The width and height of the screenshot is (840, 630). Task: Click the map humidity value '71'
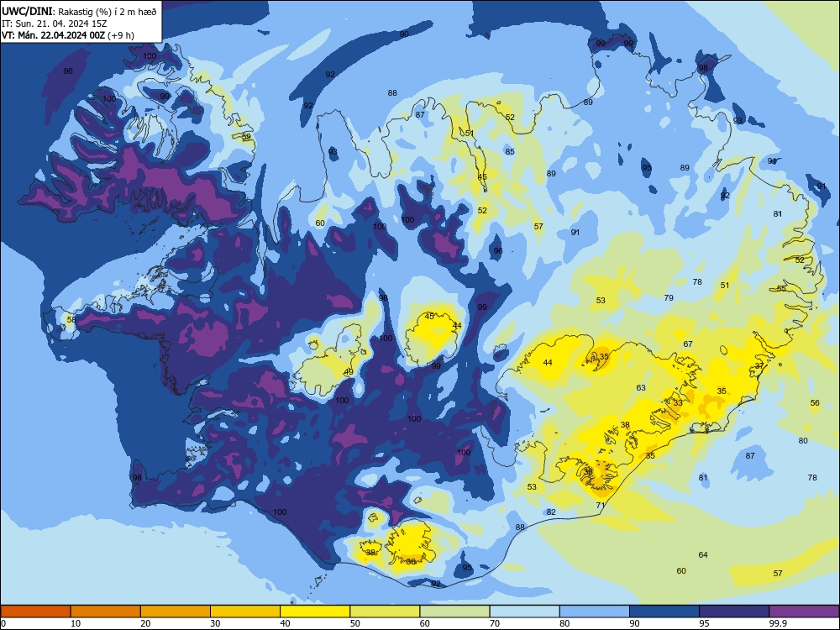(601, 505)
